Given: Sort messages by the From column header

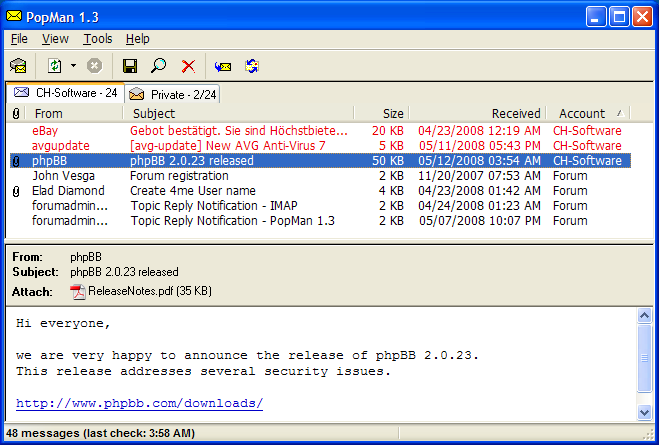Looking at the screenshot, I should 74,113.
